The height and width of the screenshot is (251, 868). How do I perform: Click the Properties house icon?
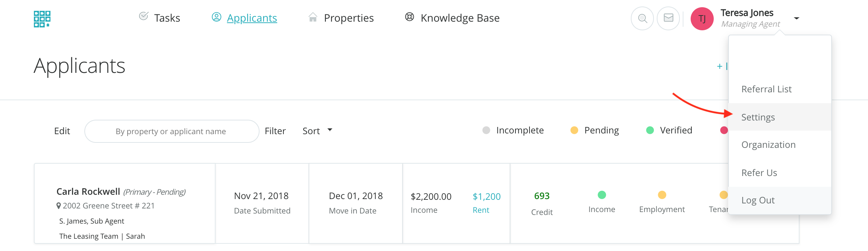click(313, 17)
